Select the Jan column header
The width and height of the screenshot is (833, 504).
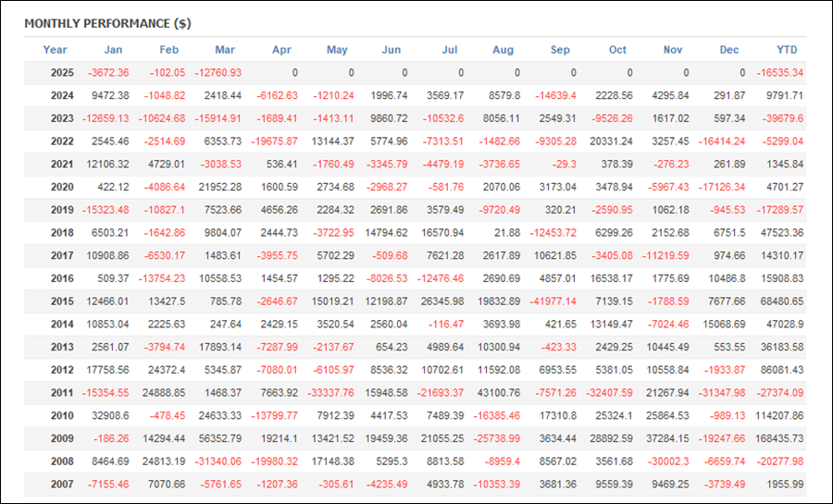point(113,50)
